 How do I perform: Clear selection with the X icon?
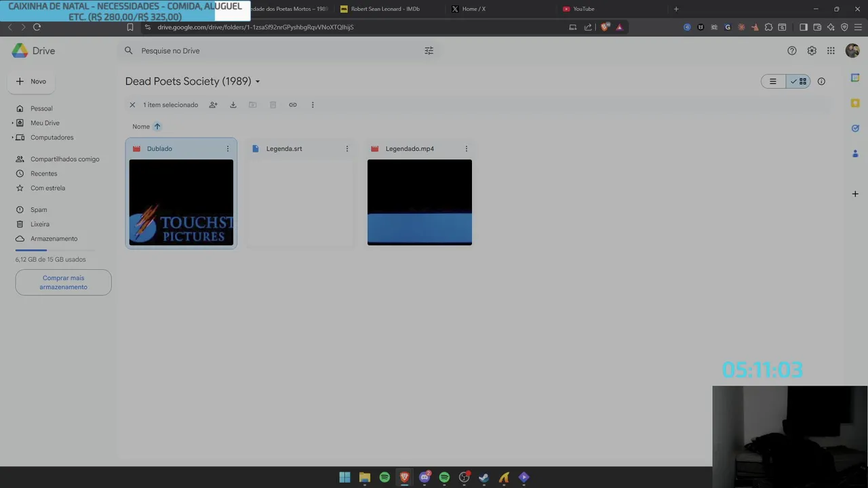point(132,105)
